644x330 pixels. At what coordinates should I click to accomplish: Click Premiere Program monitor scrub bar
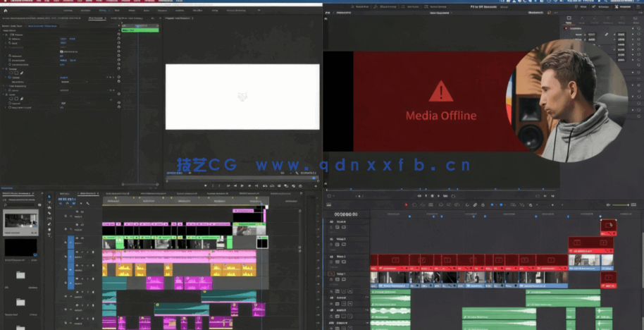click(242, 179)
